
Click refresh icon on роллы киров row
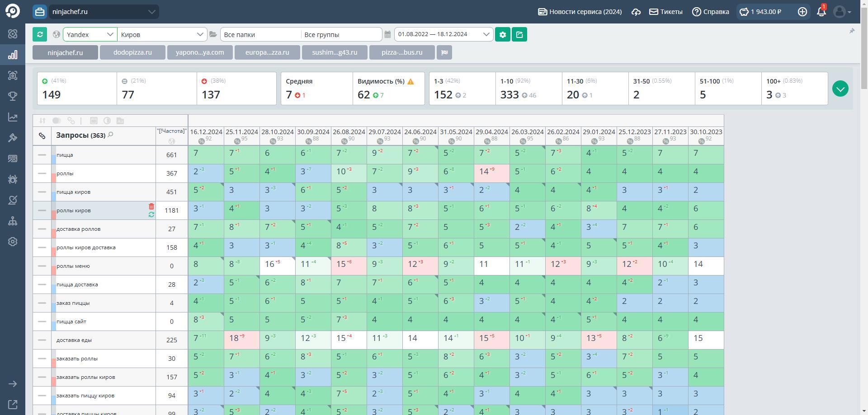point(151,214)
